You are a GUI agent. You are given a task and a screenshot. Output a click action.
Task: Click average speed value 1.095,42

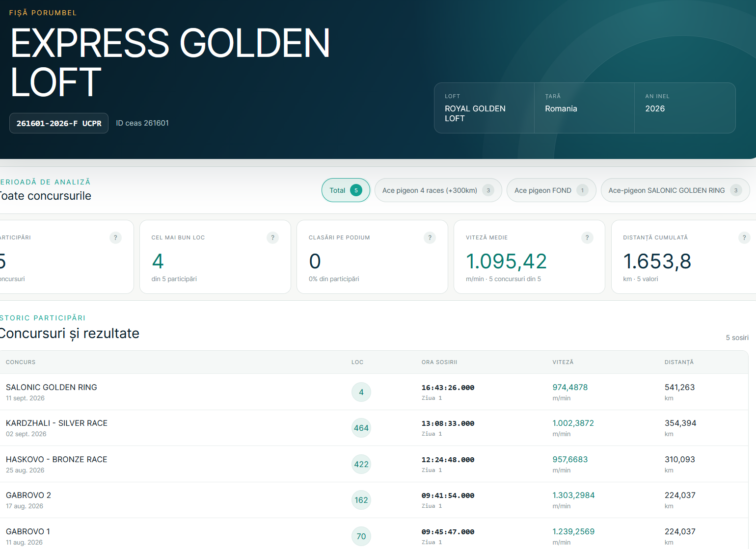coord(506,261)
